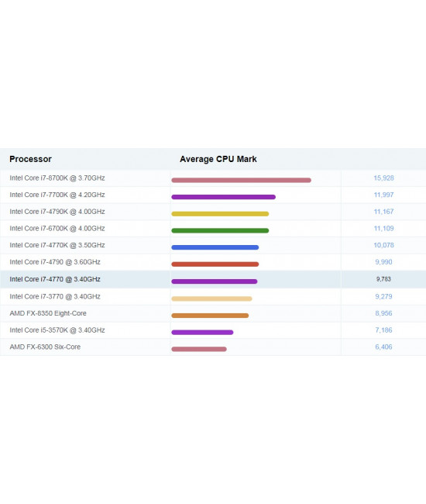Screen dimensions: 426x504
Task: Click the 8,956 score value
Action: [383, 313]
